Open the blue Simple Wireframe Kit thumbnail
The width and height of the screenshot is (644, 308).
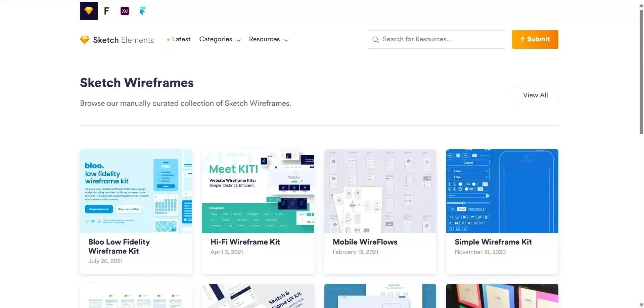502,191
